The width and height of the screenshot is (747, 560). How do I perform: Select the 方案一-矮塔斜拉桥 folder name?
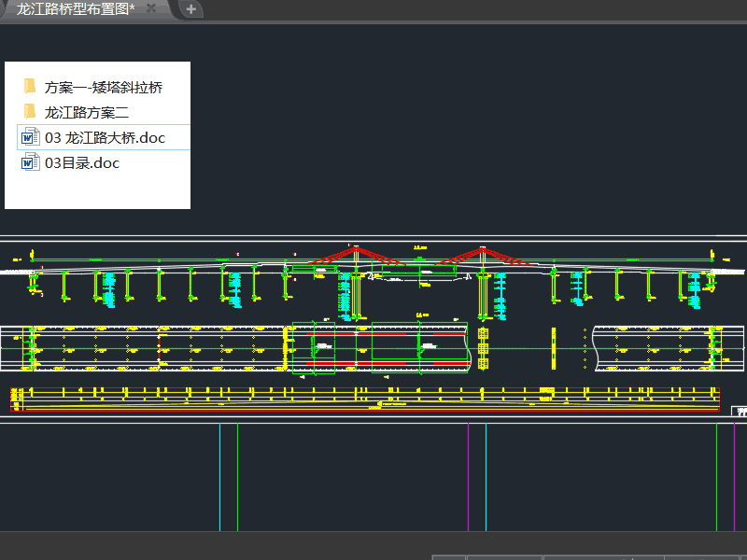coord(103,88)
